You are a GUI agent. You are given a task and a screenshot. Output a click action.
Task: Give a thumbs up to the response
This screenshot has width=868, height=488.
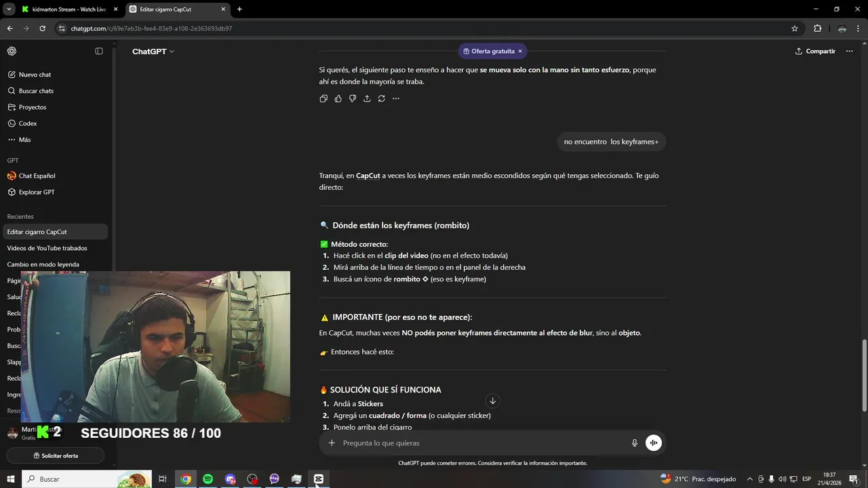pos(338,98)
